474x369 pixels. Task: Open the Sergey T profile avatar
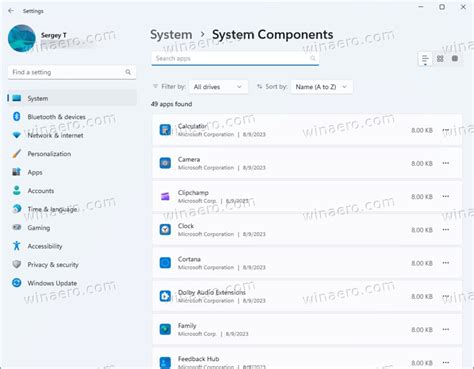pos(22,38)
